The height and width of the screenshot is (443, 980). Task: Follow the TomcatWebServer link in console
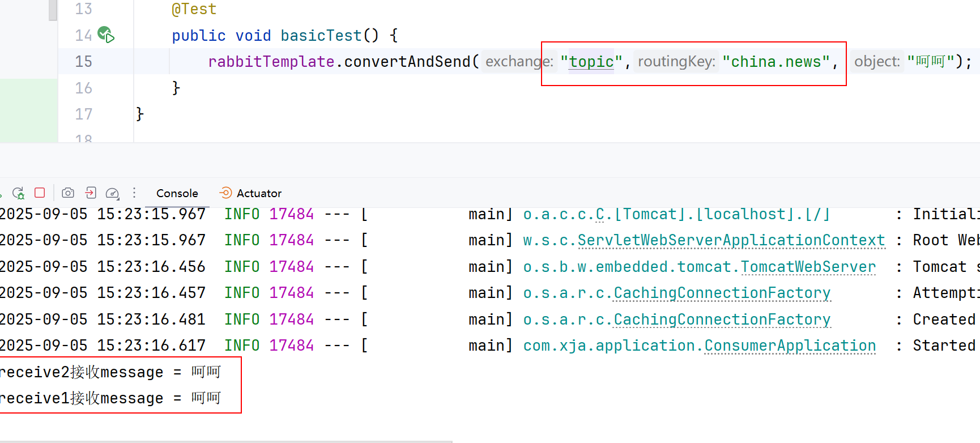click(808, 267)
